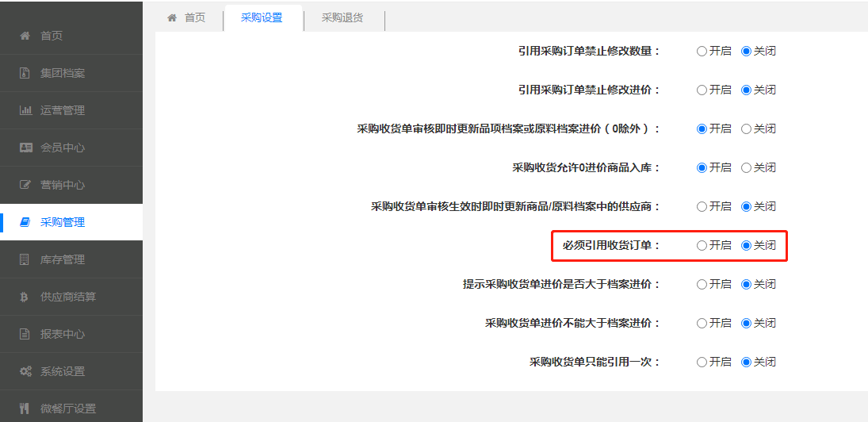This screenshot has width=868, height=422.
Task: Open 报表中心 in the sidebar
Action: click(63, 334)
